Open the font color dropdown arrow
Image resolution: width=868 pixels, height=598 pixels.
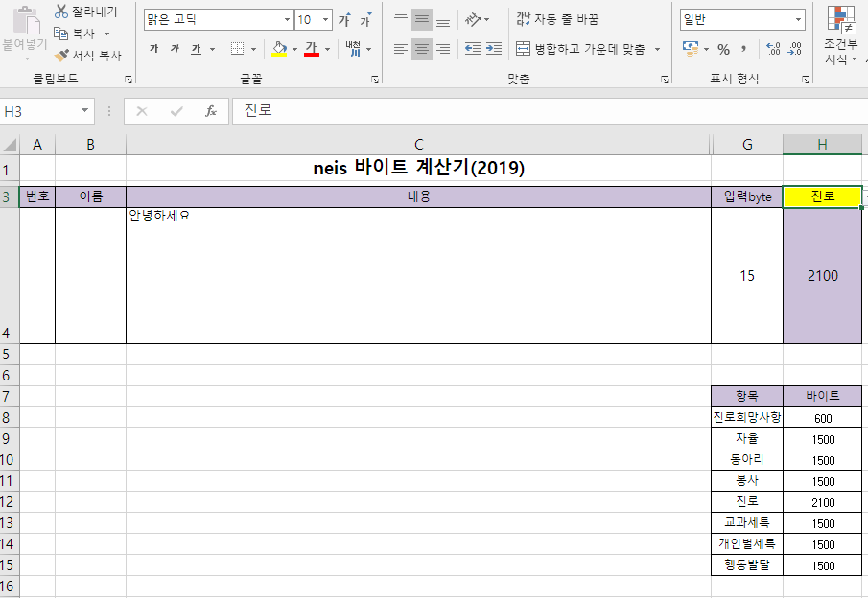[328, 49]
